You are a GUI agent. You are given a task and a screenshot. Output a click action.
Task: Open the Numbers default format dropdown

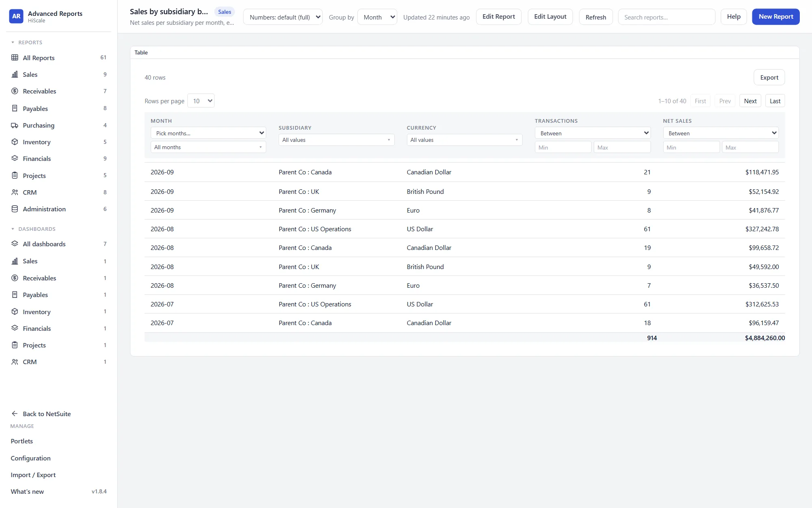[x=283, y=17]
